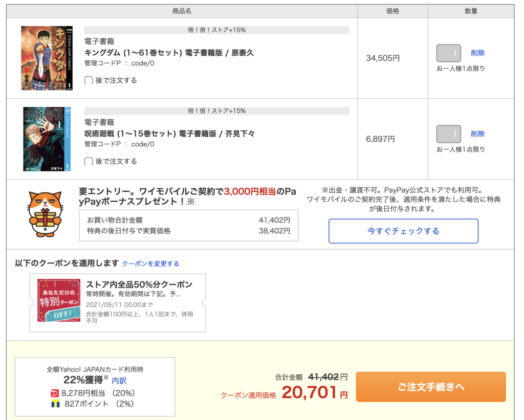Open the 内訳 breakdown link
Image resolution: width=524 pixels, height=420 pixels.
(119, 381)
